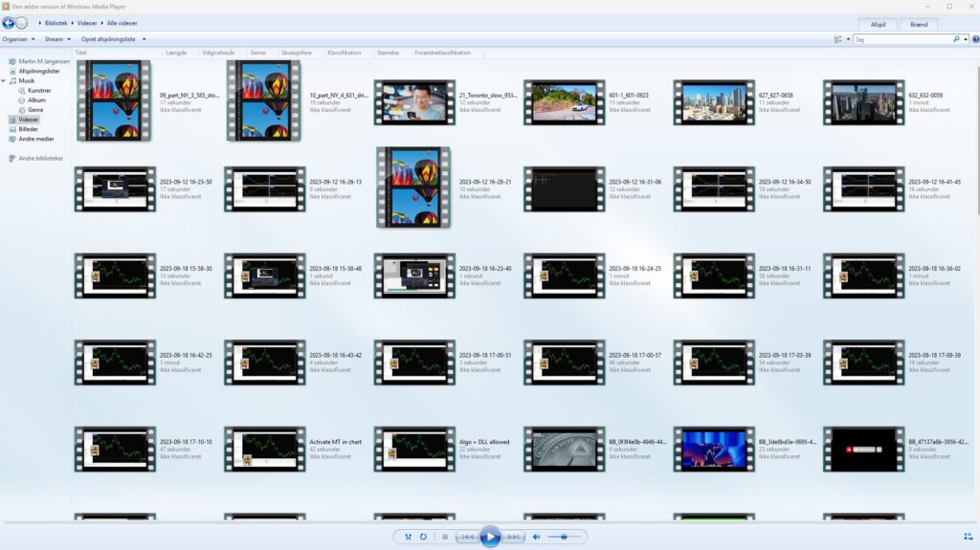Open Afspilningslister in the sidebar
The width and height of the screenshot is (980, 550).
(34, 71)
